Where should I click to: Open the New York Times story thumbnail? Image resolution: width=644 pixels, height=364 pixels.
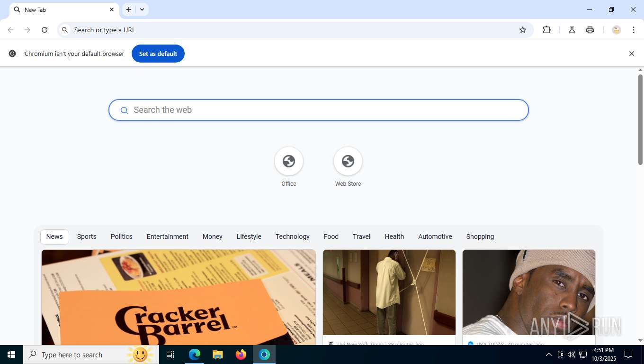click(x=389, y=292)
